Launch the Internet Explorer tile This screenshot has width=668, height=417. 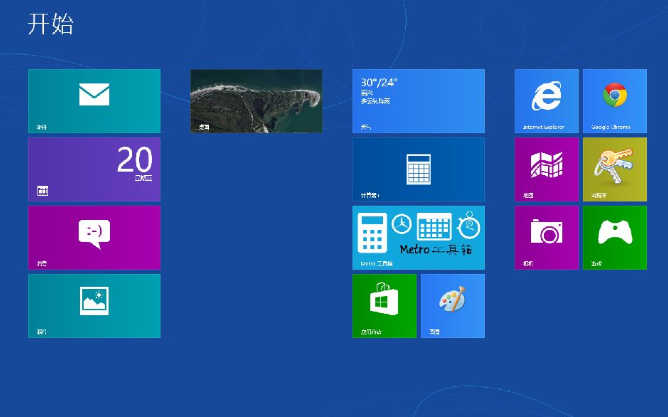[x=547, y=101]
